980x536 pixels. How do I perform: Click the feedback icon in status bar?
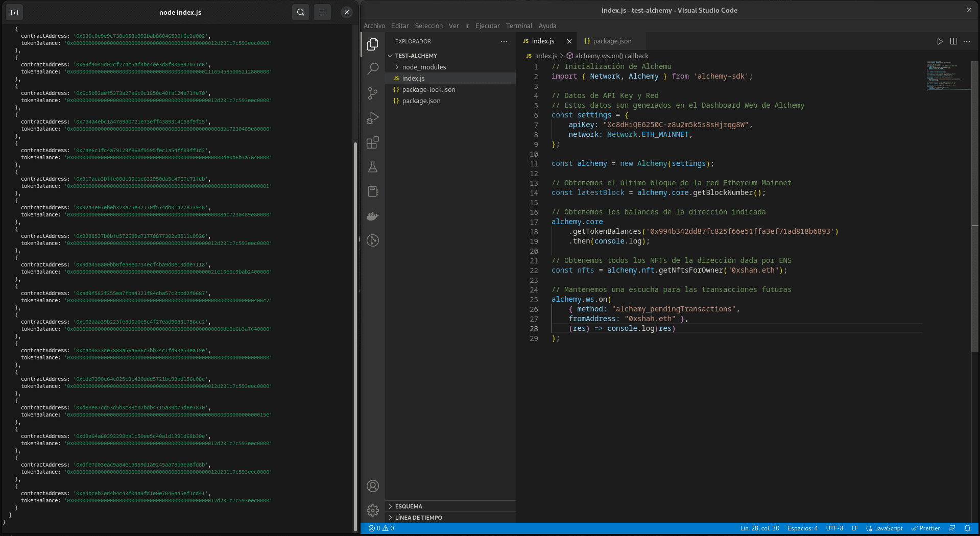coord(952,528)
